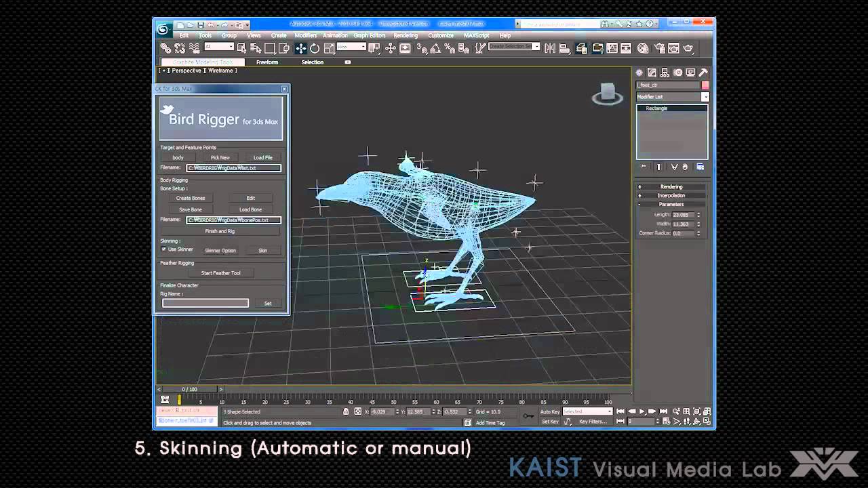Toggle the Auto Key button
This screenshot has height=488, width=868.
550,411
